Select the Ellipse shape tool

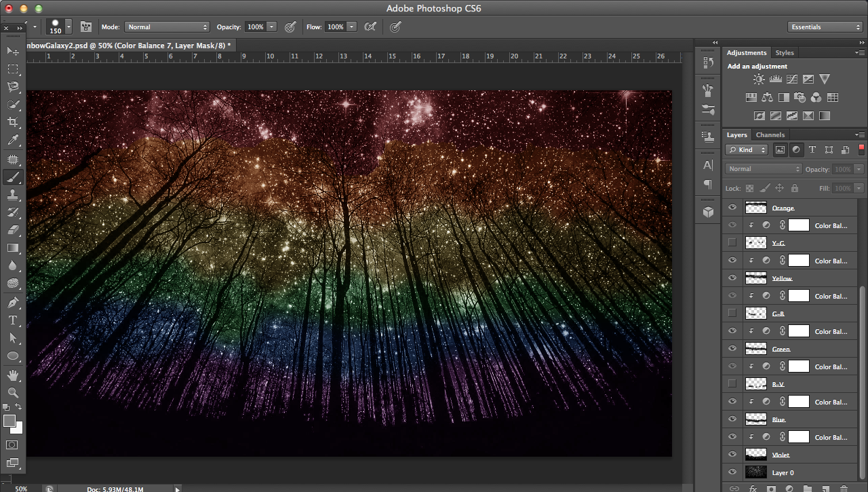13,356
